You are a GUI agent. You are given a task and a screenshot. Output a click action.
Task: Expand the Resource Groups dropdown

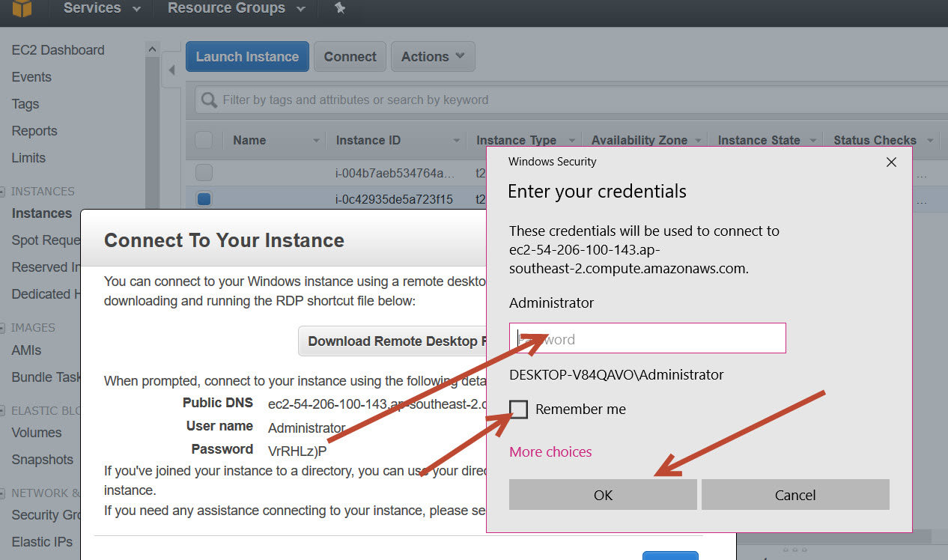[236, 9]
